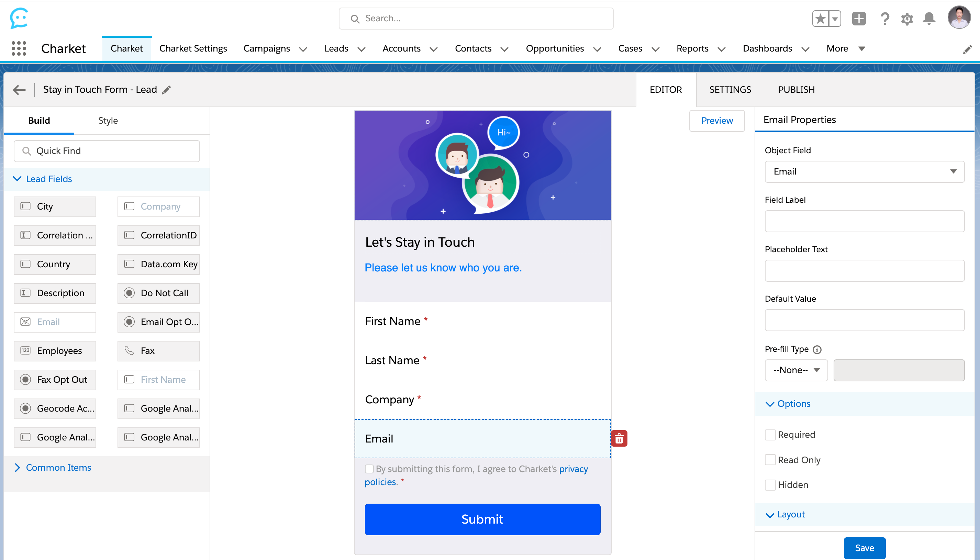Screen dimensions: 980x560
Task: Select the Country lead field
Action: pyautogui.click(x=55, y=264)
